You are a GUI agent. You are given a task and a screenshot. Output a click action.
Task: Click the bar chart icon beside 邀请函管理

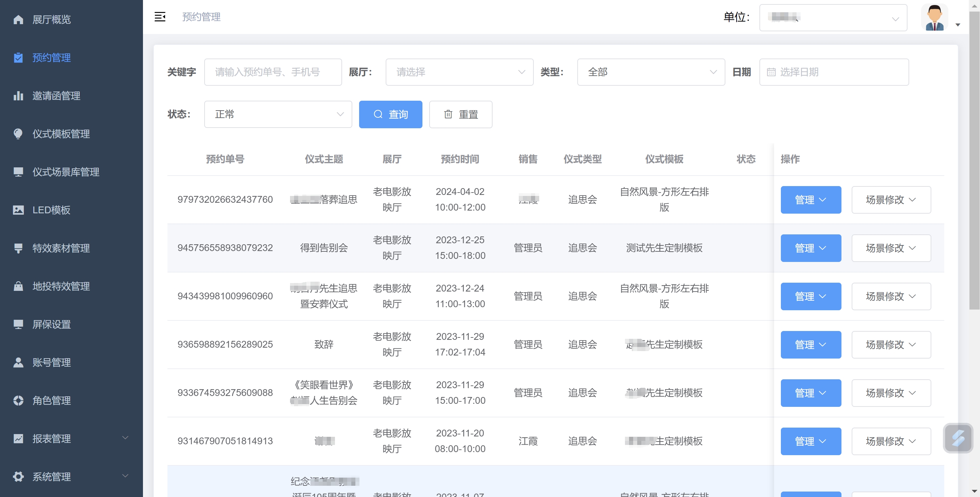pyautogui.click(x=18, y=96)
